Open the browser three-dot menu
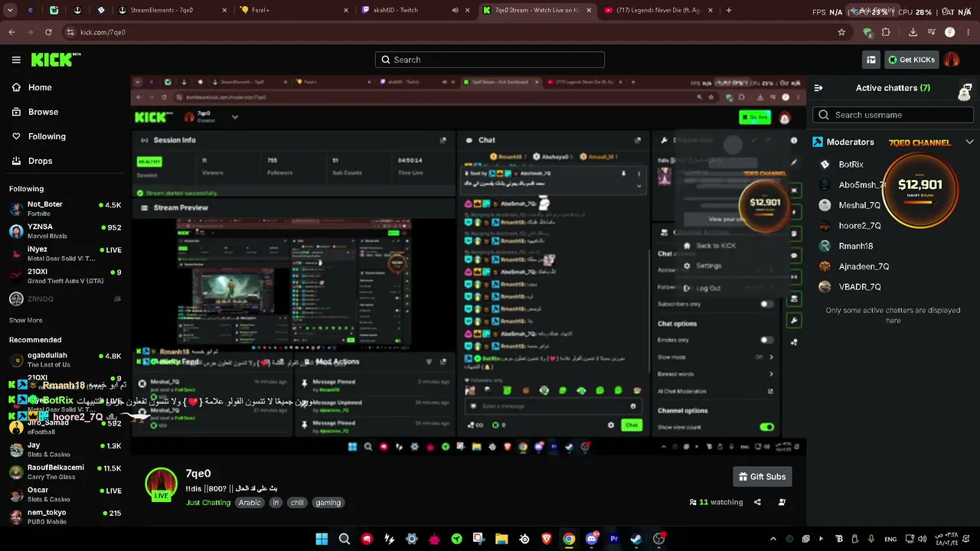Viewport: 980px width, 551px height. pyautogui.click(x=967, y=32)
